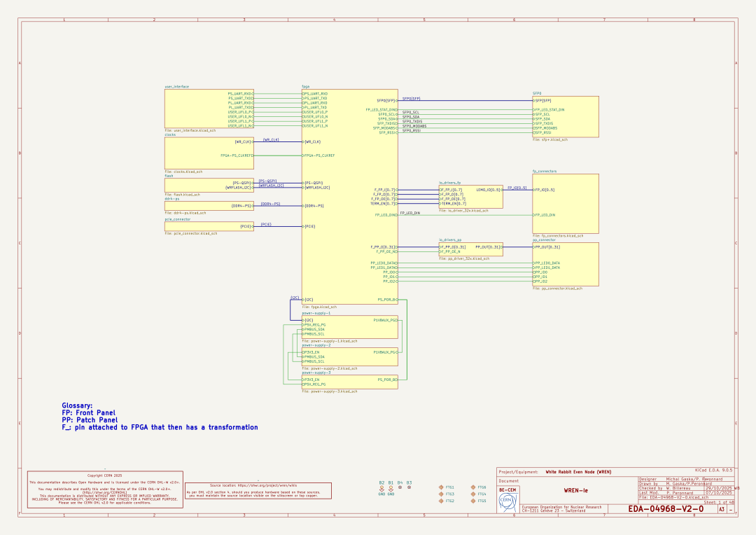
Task: Select the B1 GND symbol
Action: tap(391, 489)
